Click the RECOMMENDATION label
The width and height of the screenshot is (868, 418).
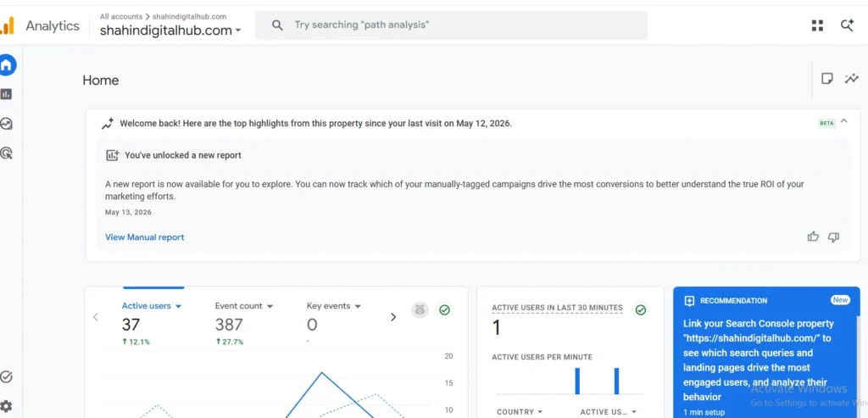tap(733, 301)
